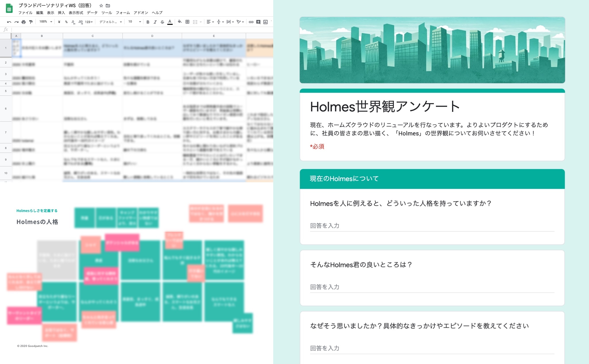Screen dimensions: 589x364
Task: Format as currency with ¥ icon
Action: tap(59, 22)
